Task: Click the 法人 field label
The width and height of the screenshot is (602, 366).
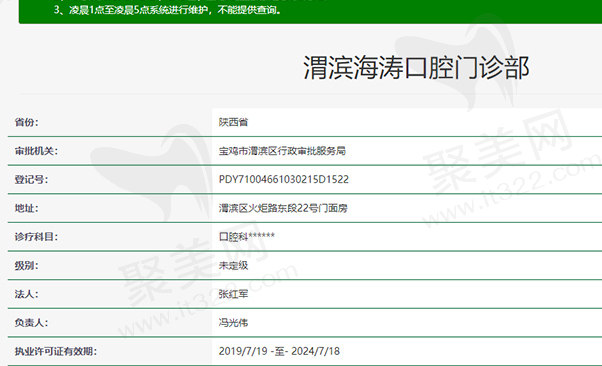Action: pos(26,294)
